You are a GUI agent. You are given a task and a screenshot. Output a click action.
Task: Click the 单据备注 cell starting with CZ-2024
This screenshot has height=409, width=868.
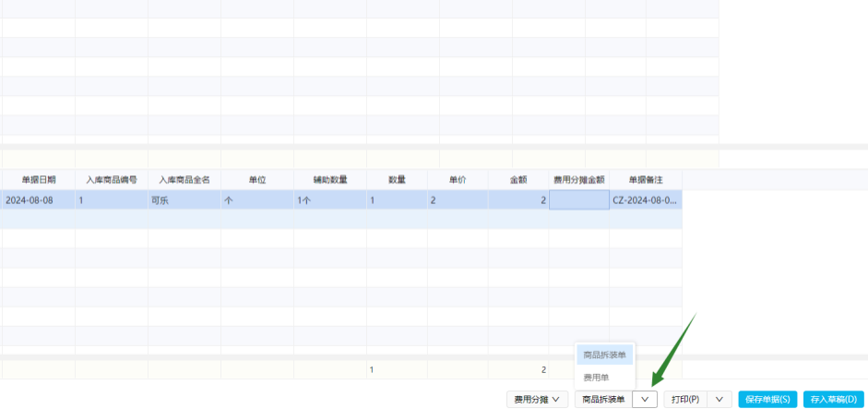click(x=645, y=199)
